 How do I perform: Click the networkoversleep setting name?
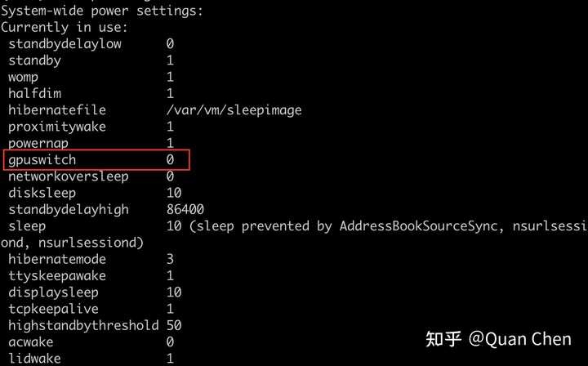69,176
